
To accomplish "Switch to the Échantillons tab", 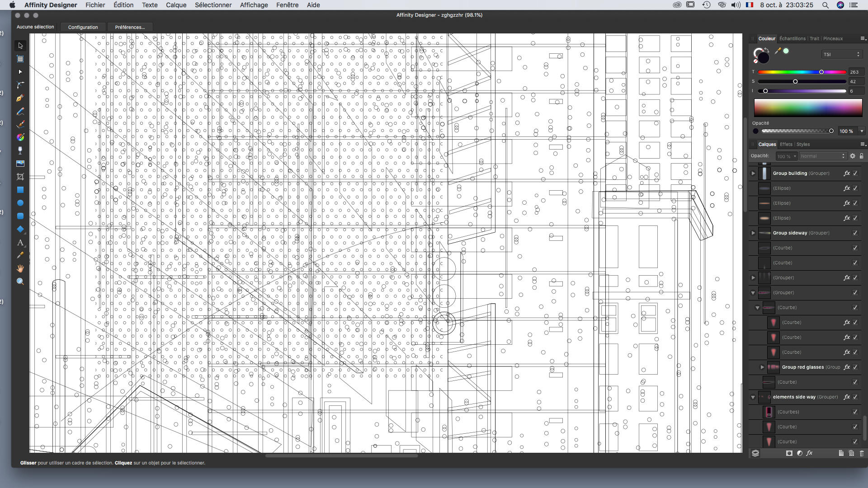I will 792,38.
